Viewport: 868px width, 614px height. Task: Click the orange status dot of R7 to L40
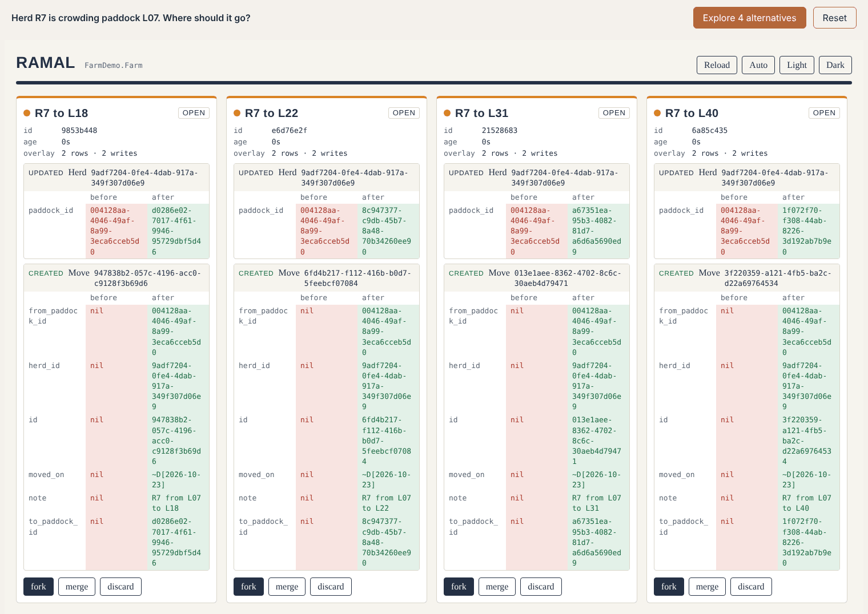(657, 113)
